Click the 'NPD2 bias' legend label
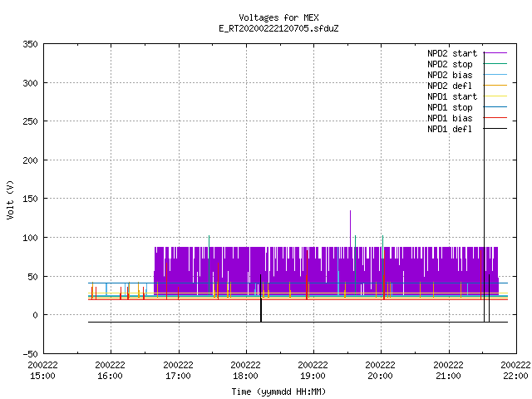The height and width of the screenshot is (399, 532). pyautogui.click(x=450, y=75)
